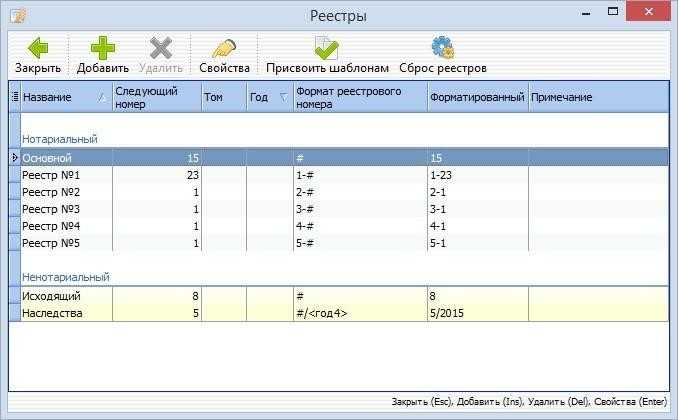Click the Закрыть toolbar label
This screenshot has height=420, width=678.
[38, 68]
